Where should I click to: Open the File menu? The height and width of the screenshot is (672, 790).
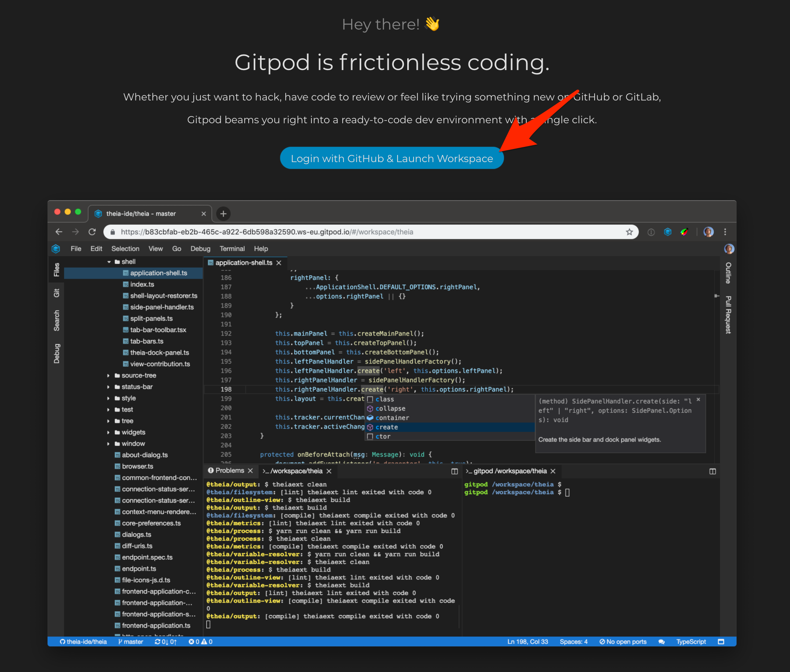[76, 249]
